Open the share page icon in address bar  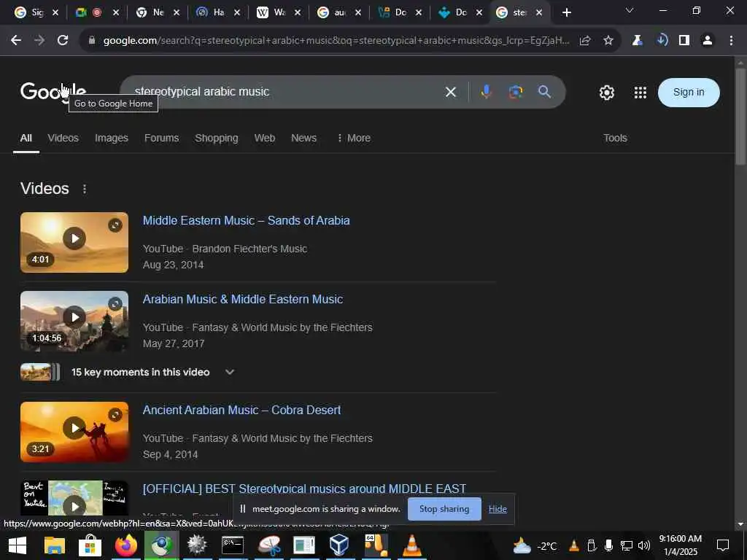click(585, 41)
